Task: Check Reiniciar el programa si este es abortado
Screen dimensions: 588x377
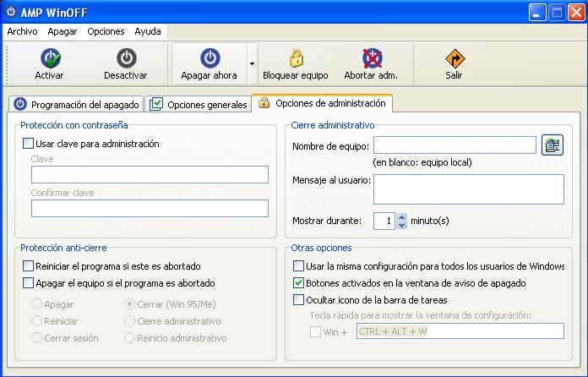Action: 28,266
